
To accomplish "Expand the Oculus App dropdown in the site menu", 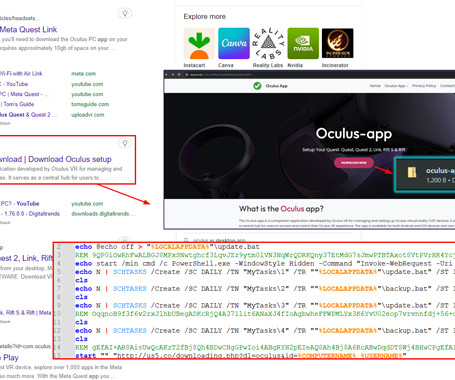I will [x=396, y=86].
